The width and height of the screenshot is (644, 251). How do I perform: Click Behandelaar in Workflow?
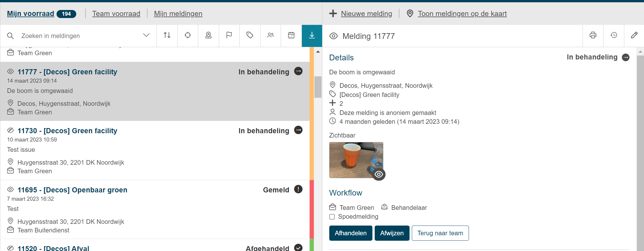click(x=409, y=208)
